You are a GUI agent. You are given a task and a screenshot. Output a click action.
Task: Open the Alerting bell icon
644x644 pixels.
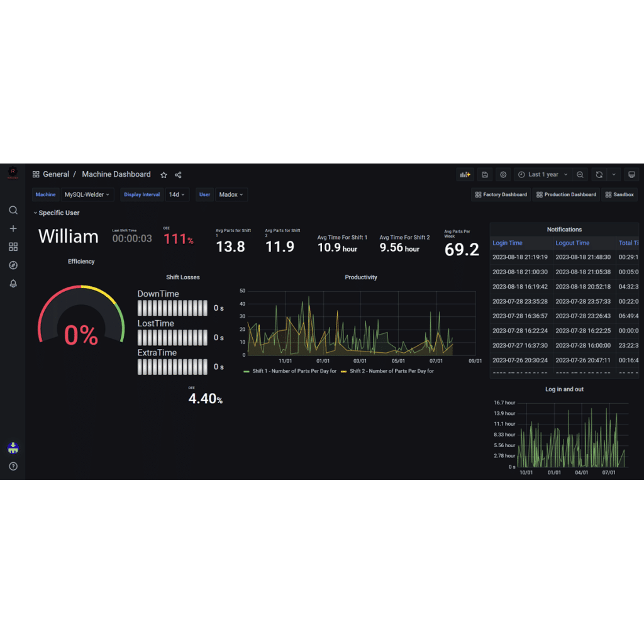pyautogui.click(x=13, y=284)
